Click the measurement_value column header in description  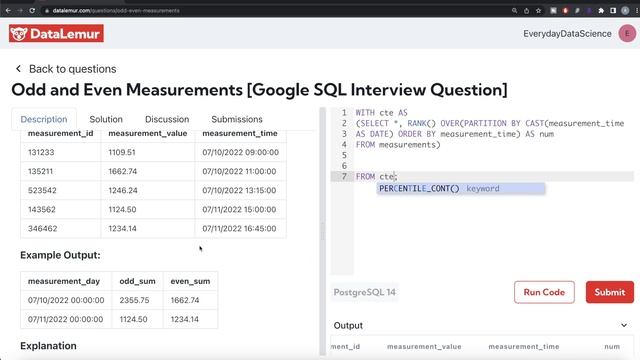148,133
